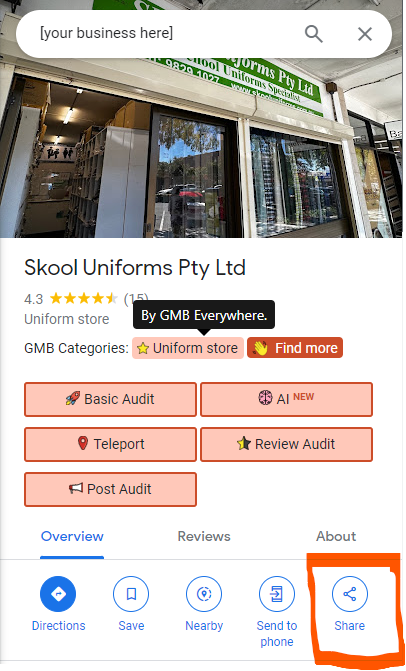
Task: Select the Overview tab
Action: pos(72,536)
